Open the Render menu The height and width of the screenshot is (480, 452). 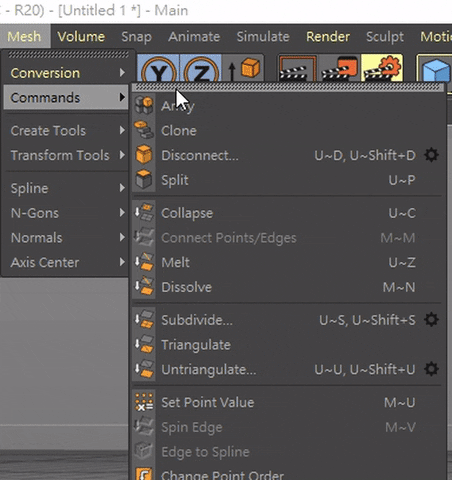[328, 36]
